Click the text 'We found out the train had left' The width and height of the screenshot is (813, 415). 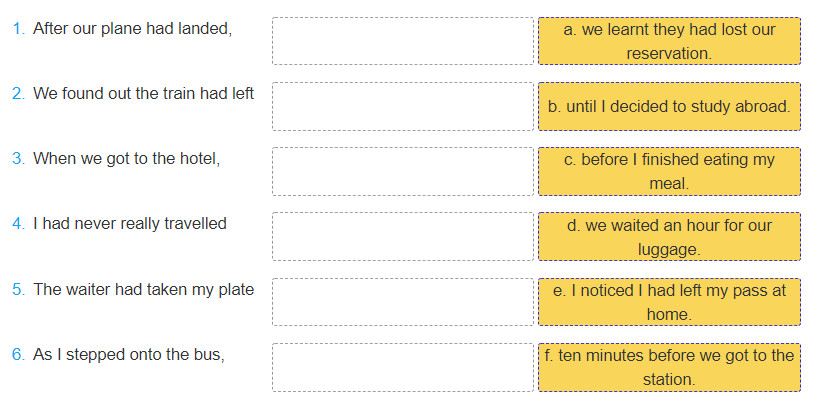[143, 94]
